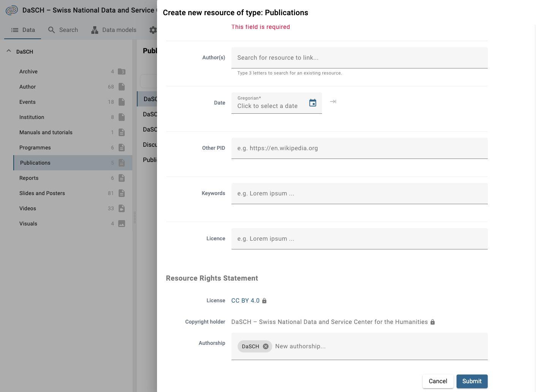Viewport: 536px width, 392px height.
Task: Click the Programmes row document icon
Action: [x=122, y=148]
